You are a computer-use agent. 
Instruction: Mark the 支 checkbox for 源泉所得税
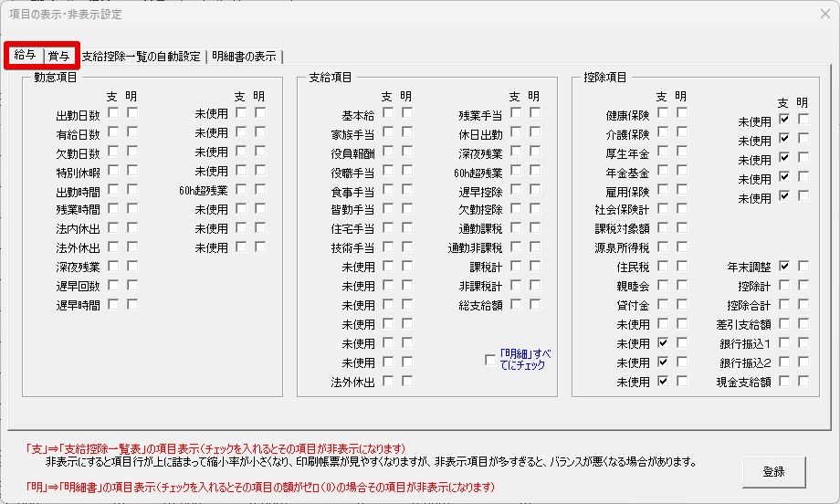662,247
